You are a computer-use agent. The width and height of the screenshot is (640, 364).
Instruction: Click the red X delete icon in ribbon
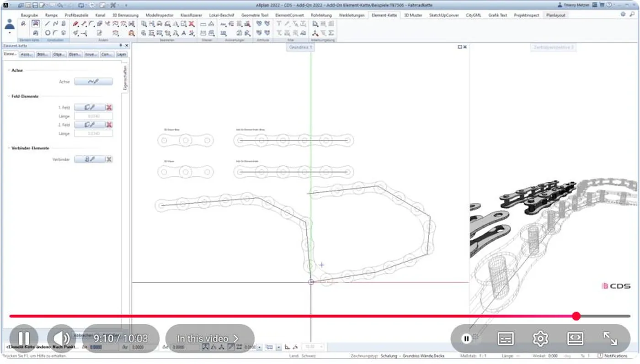192,24
